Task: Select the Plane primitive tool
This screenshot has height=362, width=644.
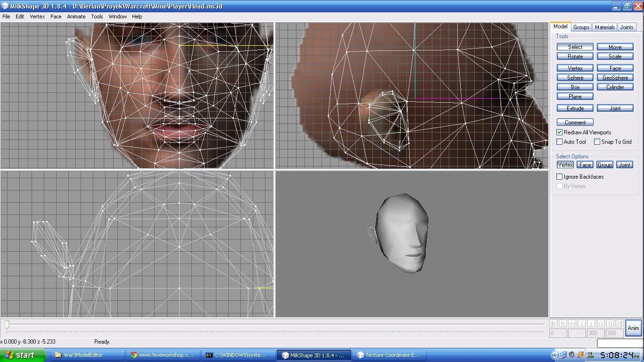Action: pos(575,96)
